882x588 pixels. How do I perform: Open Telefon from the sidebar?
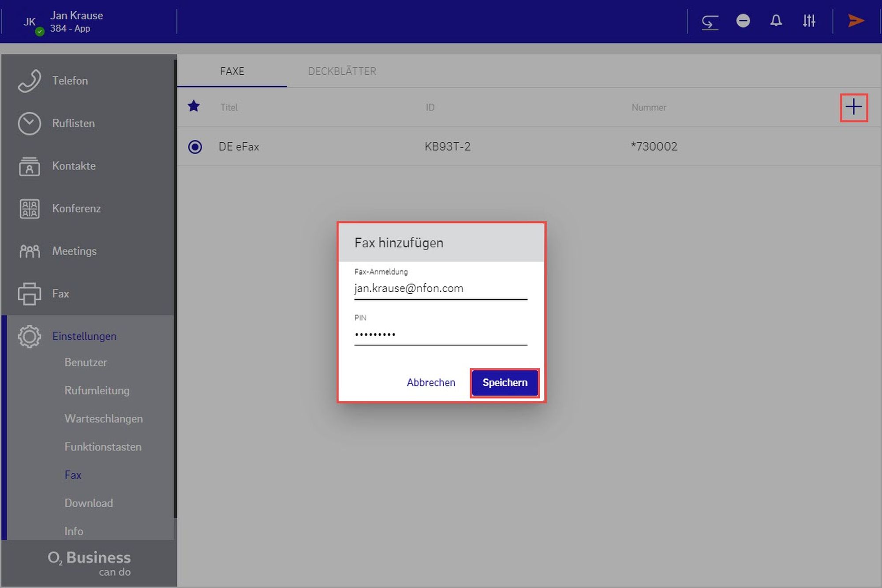(70, 81)
